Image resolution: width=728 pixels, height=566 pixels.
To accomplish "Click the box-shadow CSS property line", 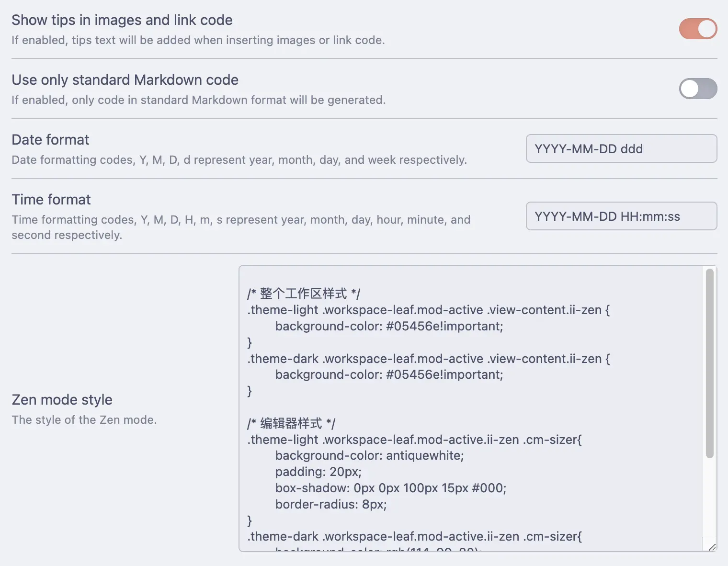I will pyautogui.click(x=390, y=488).
